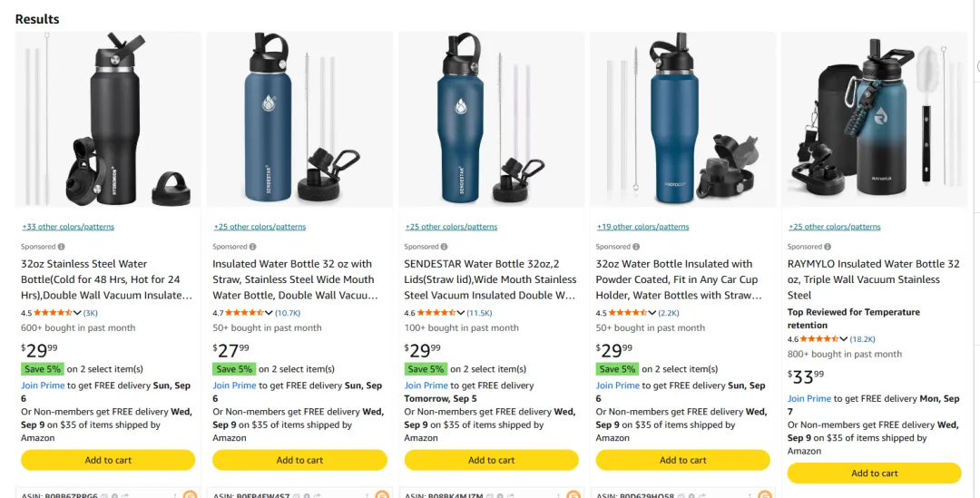Click Join Prime link under the $33.99 bottle
The image size is (980, 498).
tap(809, 398)
